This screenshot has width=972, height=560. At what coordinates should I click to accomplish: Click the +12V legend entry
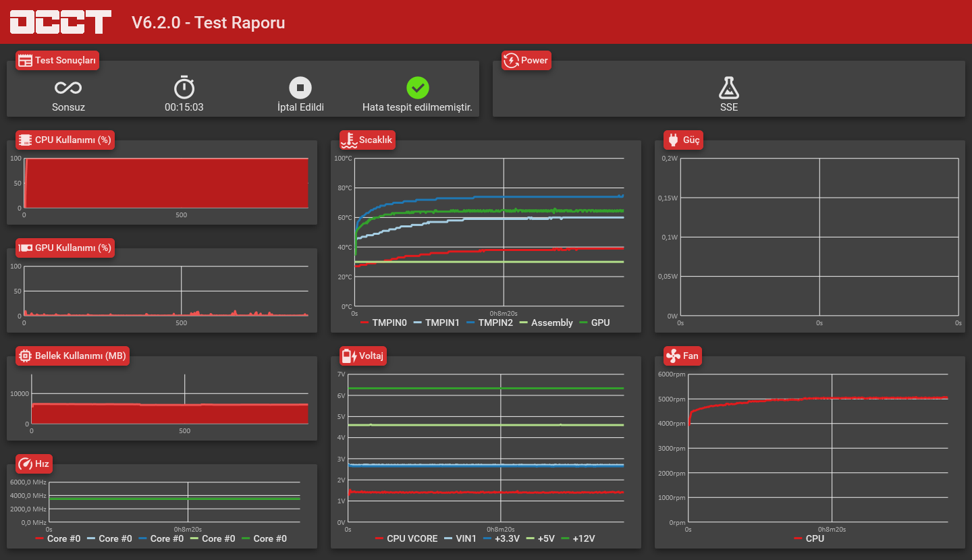point(578,539)
